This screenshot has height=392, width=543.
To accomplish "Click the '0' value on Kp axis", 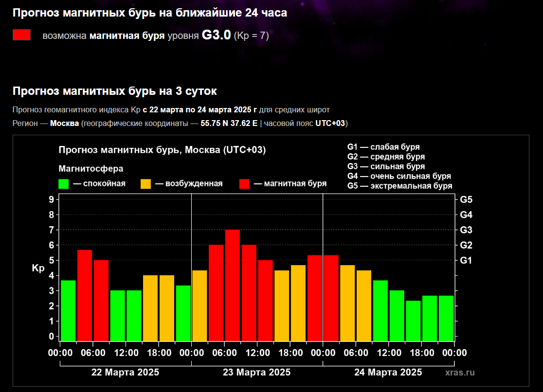I will [52, 336].
